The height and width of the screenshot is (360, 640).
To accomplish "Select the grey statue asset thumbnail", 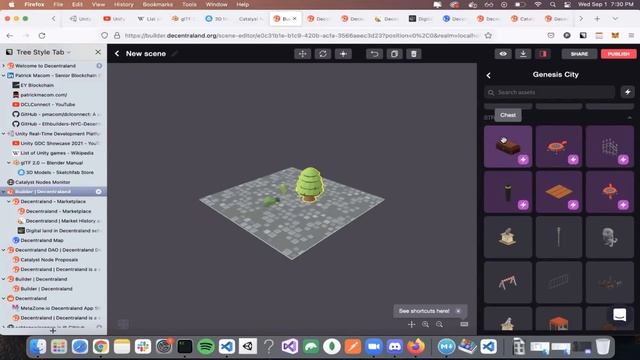I will (x=609, y=237).
